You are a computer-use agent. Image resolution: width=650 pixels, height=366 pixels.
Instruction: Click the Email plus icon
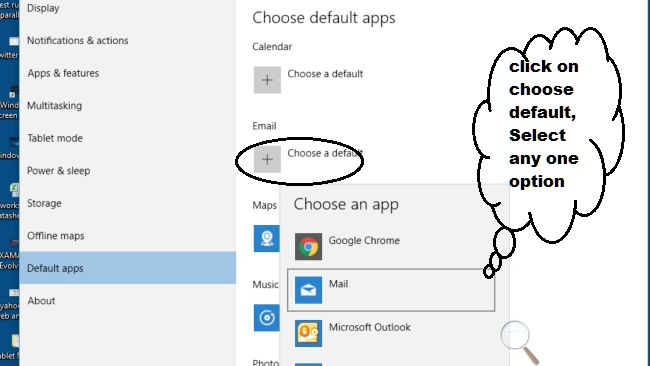click(x=267, y=159)
